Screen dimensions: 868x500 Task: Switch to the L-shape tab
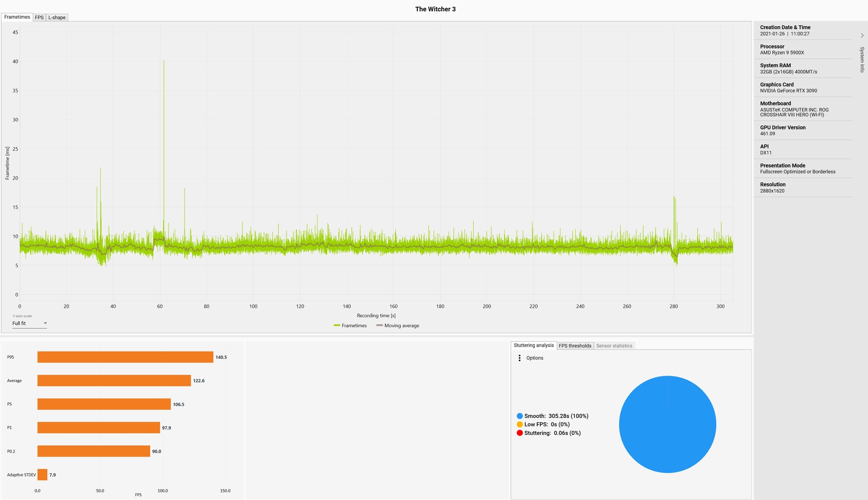pos(57,18)
